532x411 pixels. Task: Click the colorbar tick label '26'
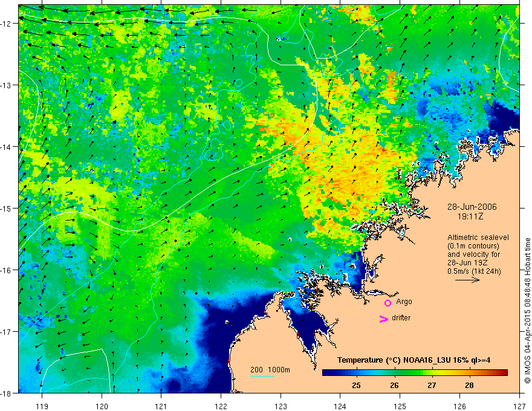394,386
